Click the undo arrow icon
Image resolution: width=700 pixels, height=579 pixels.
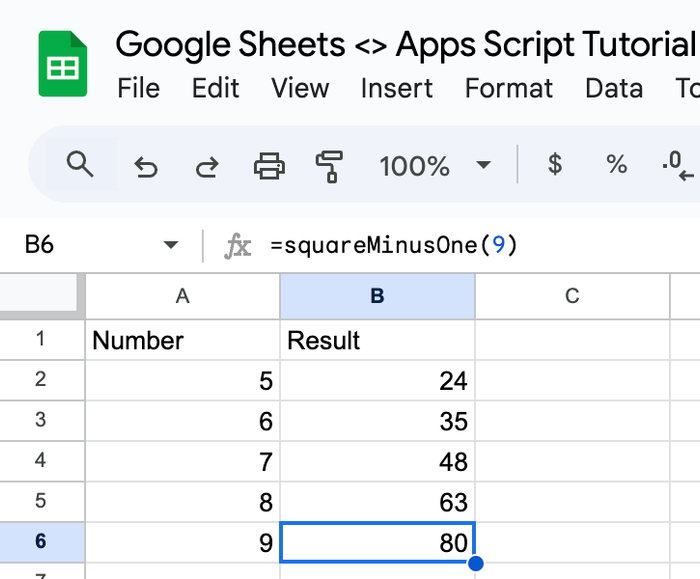tap(146, 166)
